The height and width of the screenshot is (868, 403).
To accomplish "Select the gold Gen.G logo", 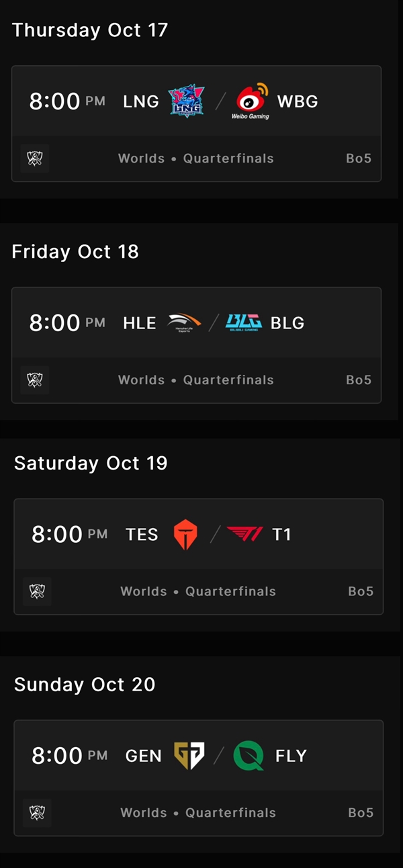I will point(189,756).
